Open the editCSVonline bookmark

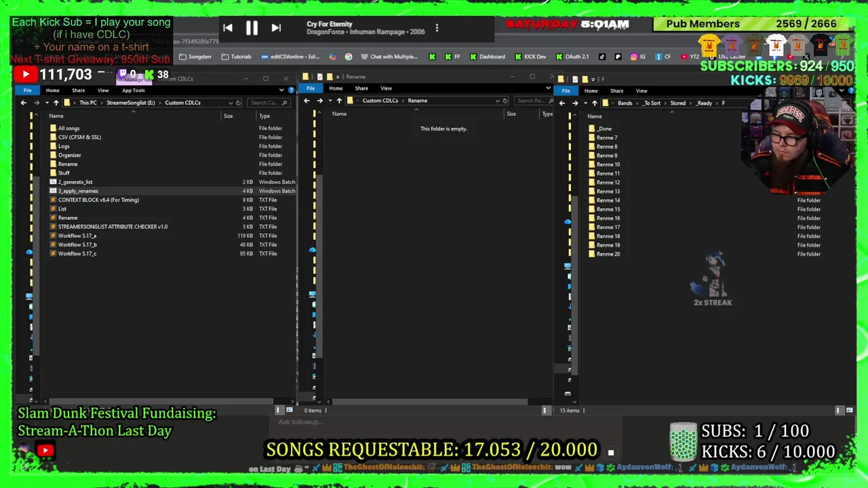290,57
